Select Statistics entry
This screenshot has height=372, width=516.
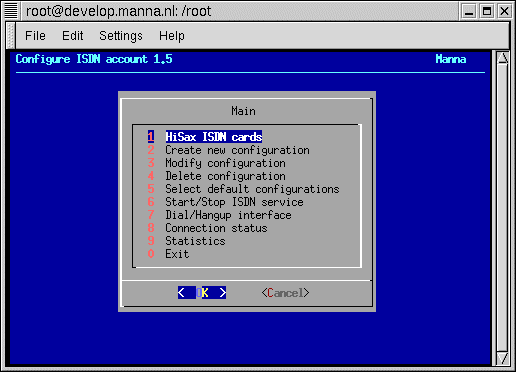pyautogui.click(x=187, y=241)
